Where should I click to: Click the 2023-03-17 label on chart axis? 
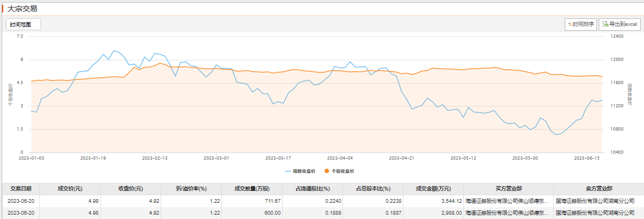coord(278,159)
